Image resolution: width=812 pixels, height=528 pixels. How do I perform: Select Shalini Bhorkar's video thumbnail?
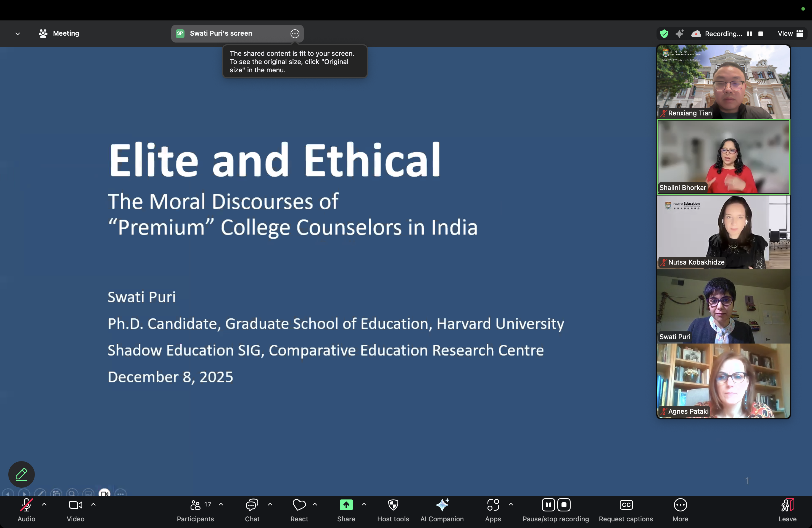coord(723,157)
